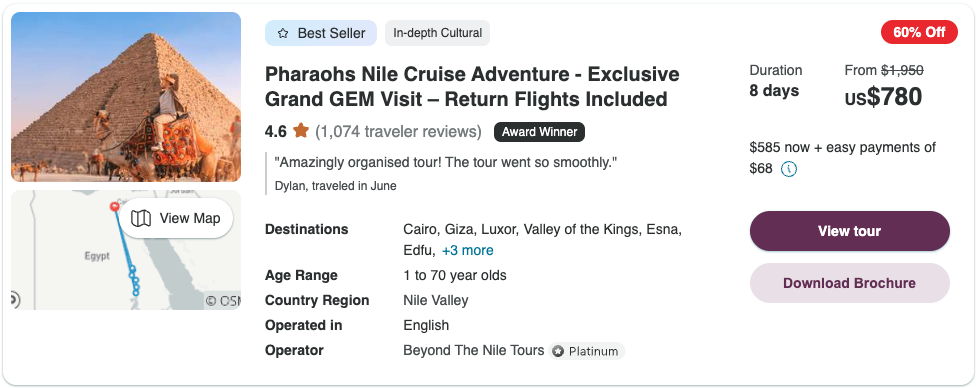Click the 60% Off discount badge
The width and height of the screenshot is (978, 388).
(x=919, y=32)
